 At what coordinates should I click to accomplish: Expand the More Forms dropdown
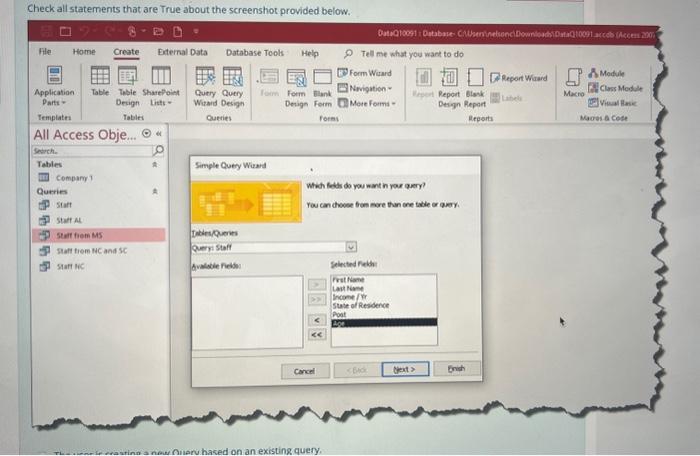coord(367,104)
